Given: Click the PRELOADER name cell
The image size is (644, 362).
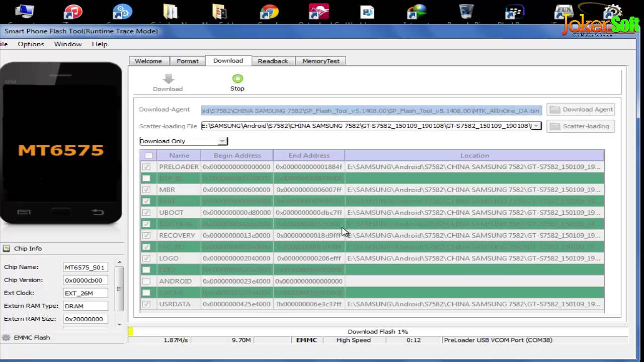Looking at the screenshot, I should click(x=179, y=167).
